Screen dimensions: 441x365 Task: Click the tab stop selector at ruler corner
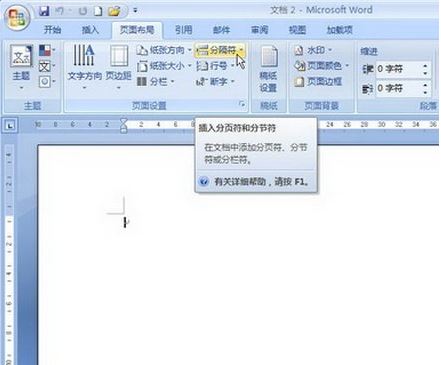tap(10, 126)
